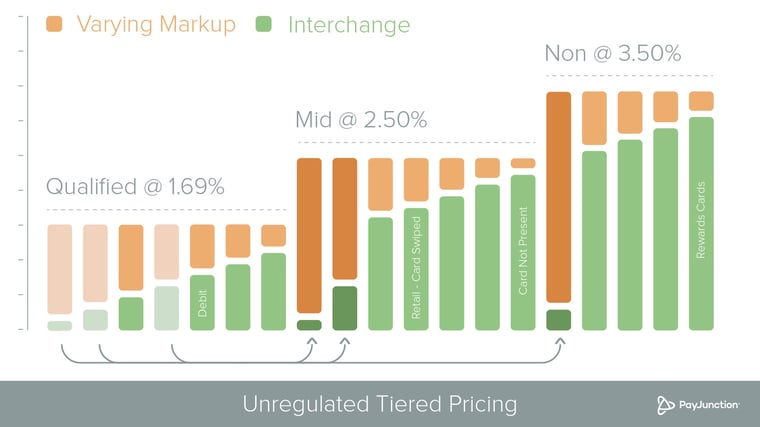Click the Retail - Card Swiped bar
This screenshot has height=427, width=760.
click(x=416, y=269)
